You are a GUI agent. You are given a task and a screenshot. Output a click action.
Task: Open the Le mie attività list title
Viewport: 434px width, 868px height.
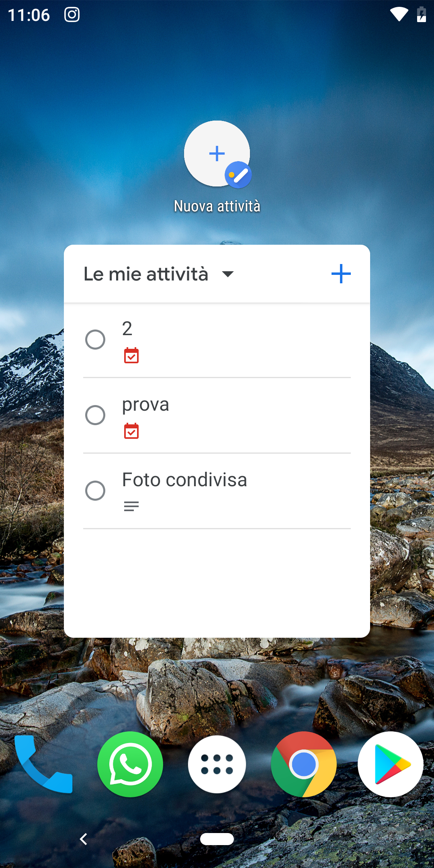[x=146, y=274]
